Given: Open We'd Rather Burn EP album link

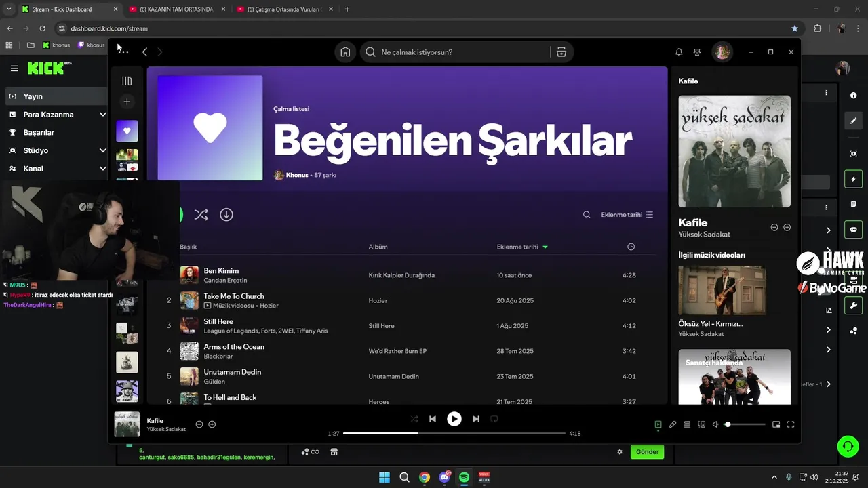Looking at the screenshot, I should 397,351.
